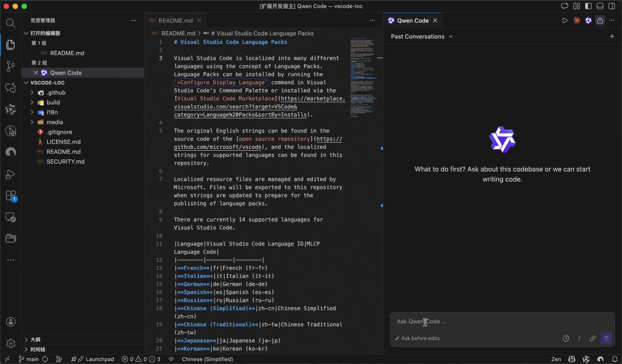Open the Extensions view with badge

click(x=11, y=196)
